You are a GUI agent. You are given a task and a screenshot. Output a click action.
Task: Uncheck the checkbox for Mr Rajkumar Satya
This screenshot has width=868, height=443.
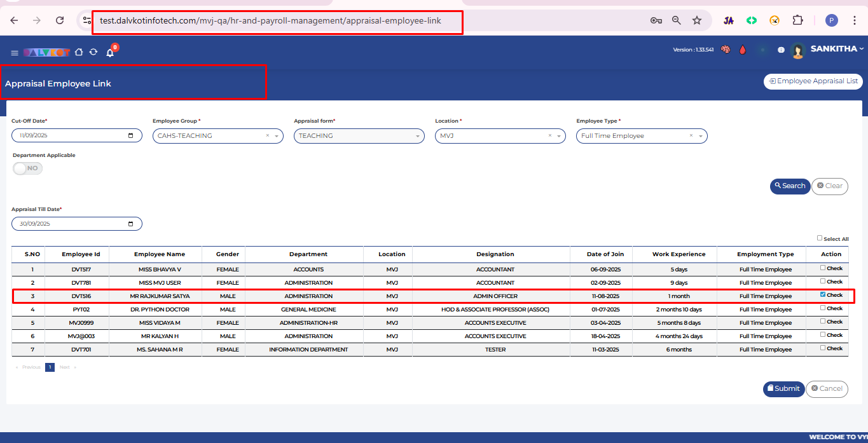[x=823, y=295]
